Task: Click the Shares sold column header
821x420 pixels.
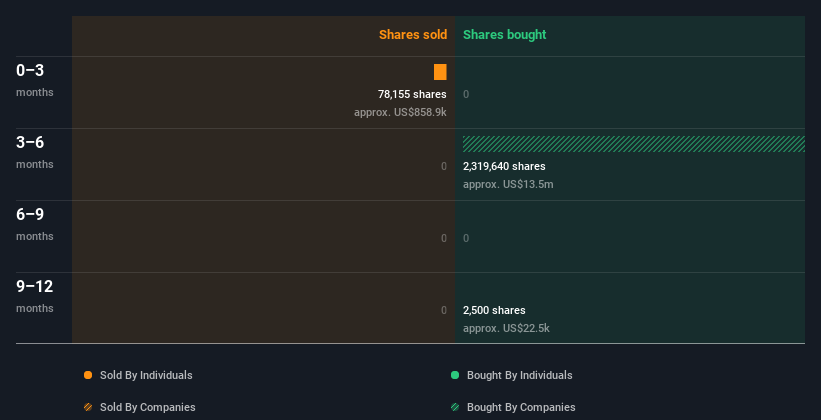Action: tap(413, 35)
